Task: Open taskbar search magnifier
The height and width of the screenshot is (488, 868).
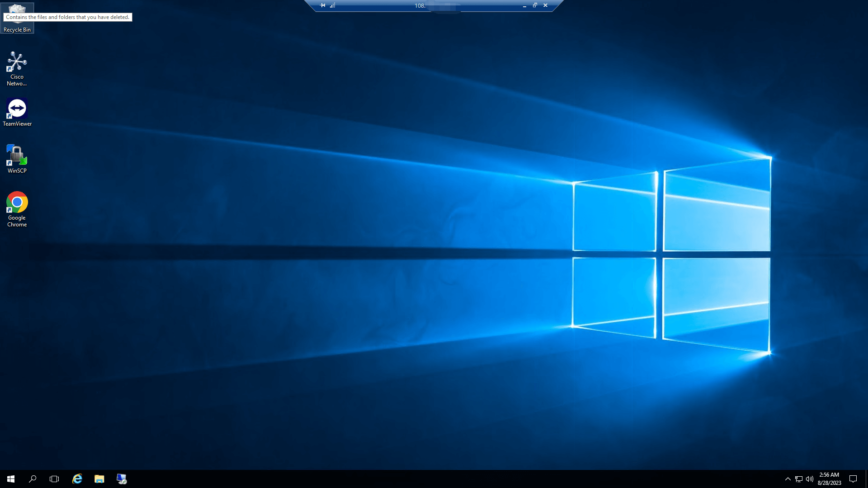Action: click(x=33, y=479)
